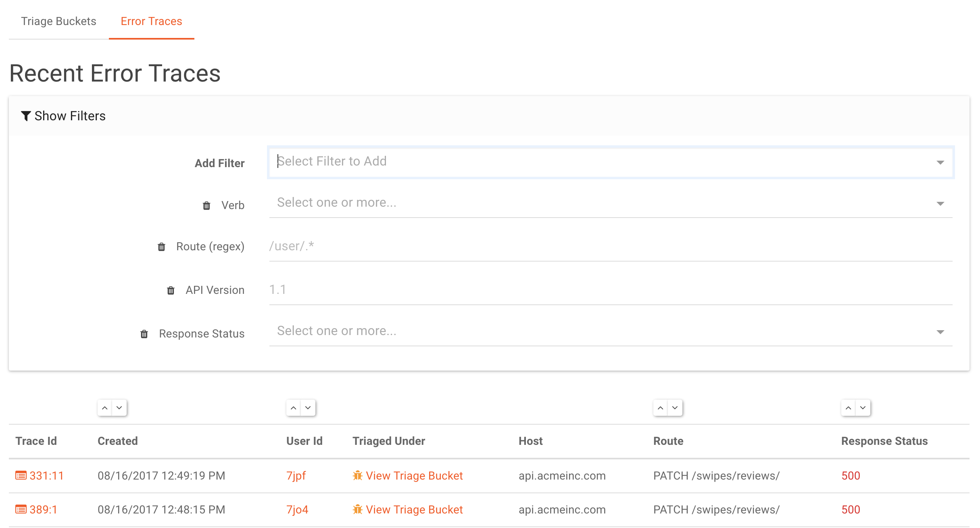Open the Response Status filter dropdown

pyautogui.click(x=611, y=331)
